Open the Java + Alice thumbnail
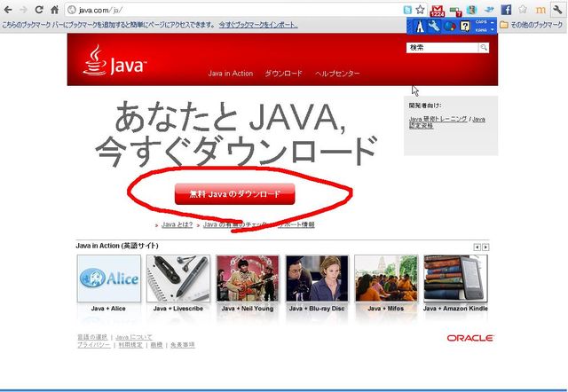Viewport: 568px width, 392px height. (109, 278)
